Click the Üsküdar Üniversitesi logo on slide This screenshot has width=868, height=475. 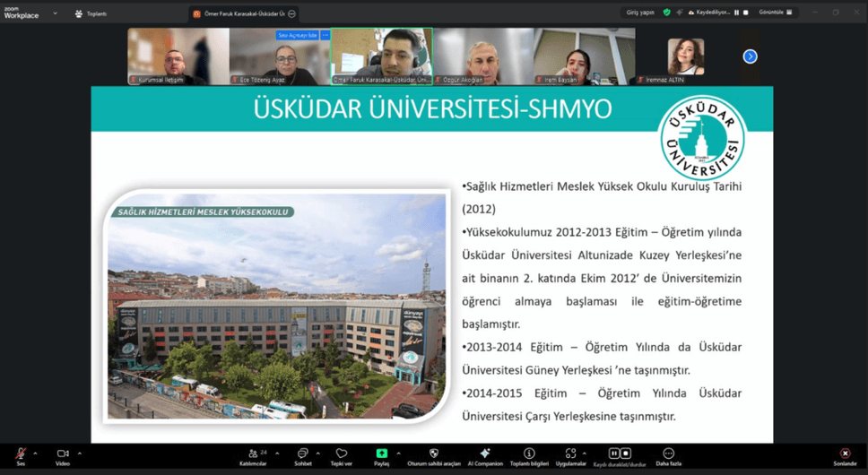702,138
